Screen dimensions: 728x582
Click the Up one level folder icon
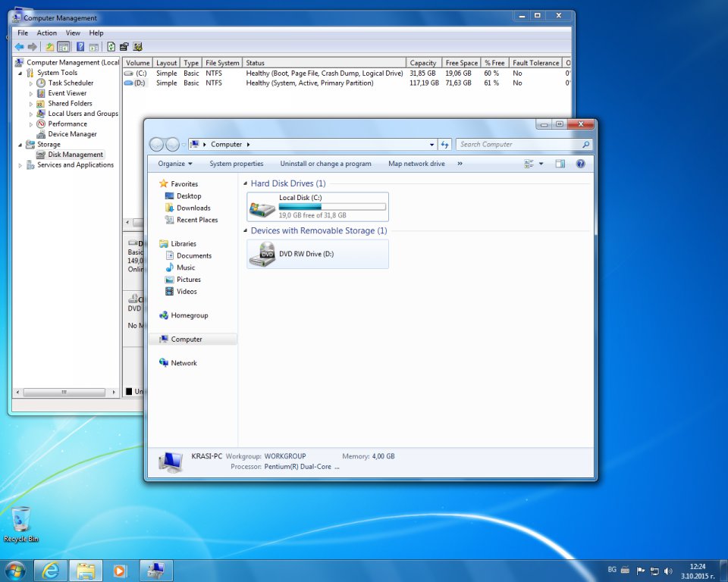(x=49, y=47)
